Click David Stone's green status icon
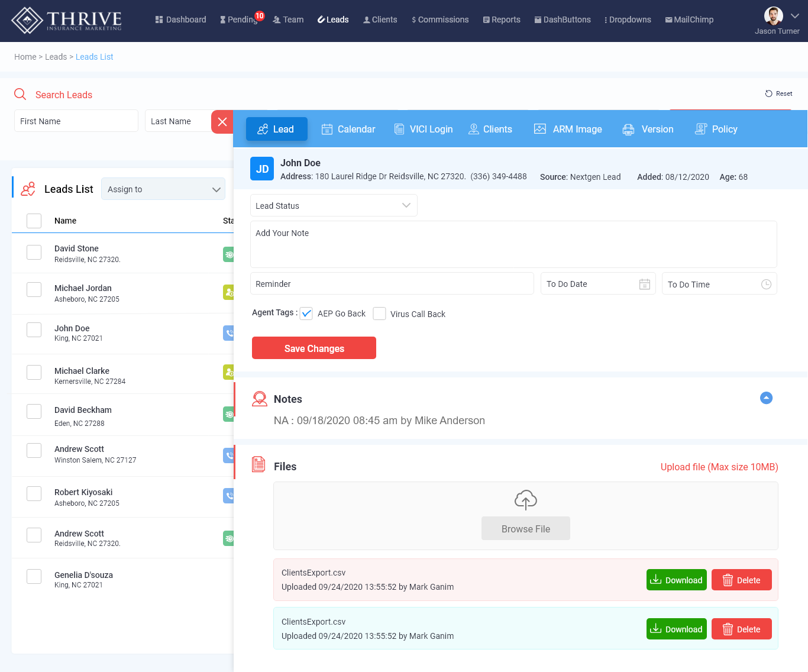The height and width of the screenshot is (672, 808). [x=228, y=254]
